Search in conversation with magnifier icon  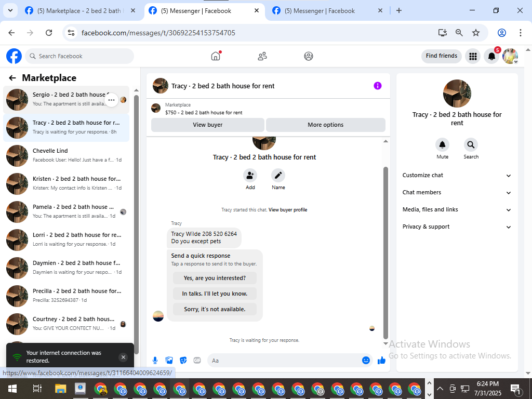tap(471, 145)
